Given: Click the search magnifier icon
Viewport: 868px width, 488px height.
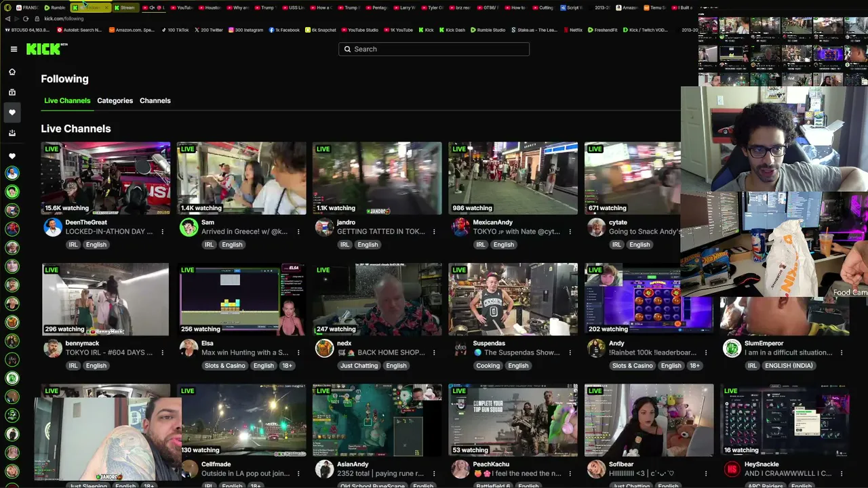Looking at the screenshot, I should 348,49.
